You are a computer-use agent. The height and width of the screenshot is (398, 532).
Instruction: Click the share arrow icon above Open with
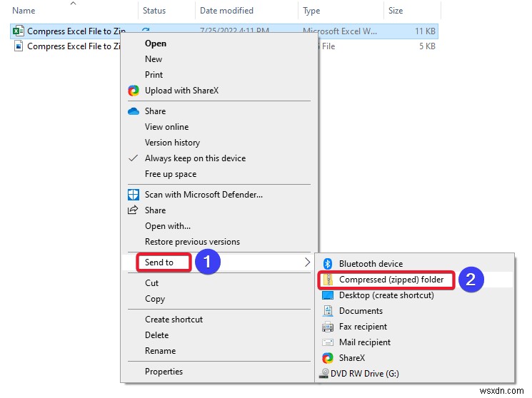133,210
